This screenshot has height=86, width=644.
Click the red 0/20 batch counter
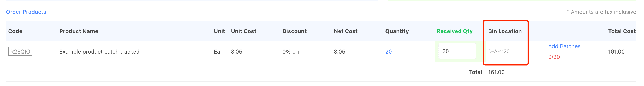point(554,57)
